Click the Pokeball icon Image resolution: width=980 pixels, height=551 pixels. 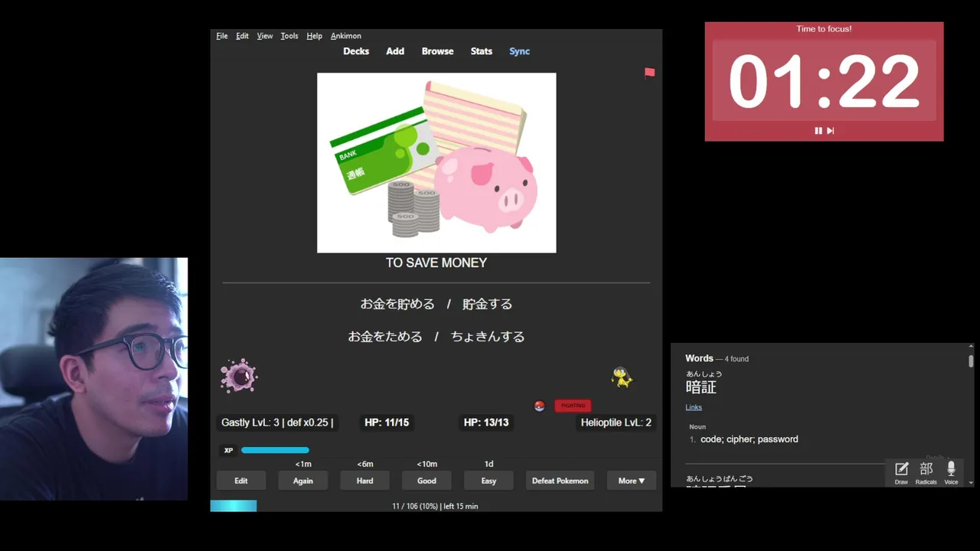click(539, 406)
